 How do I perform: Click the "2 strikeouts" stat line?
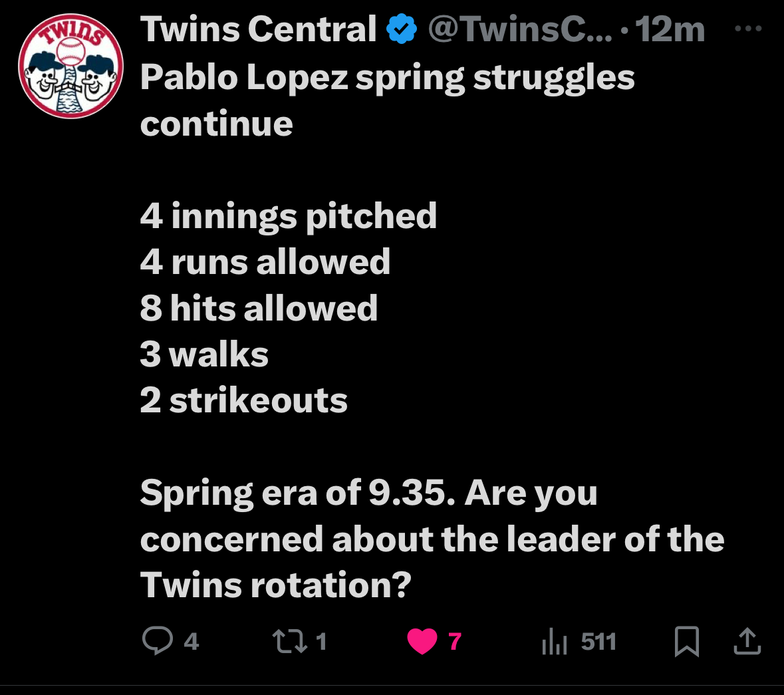click(244, 400)
